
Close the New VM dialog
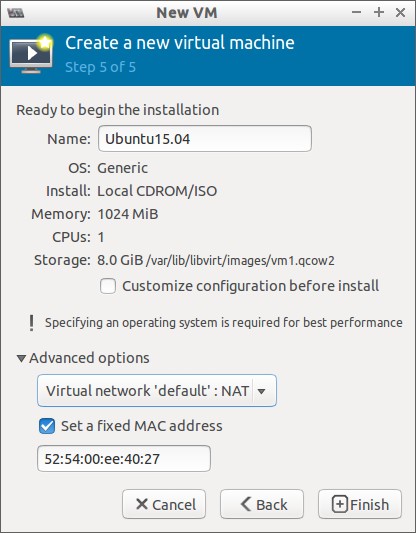click(400, 13)
